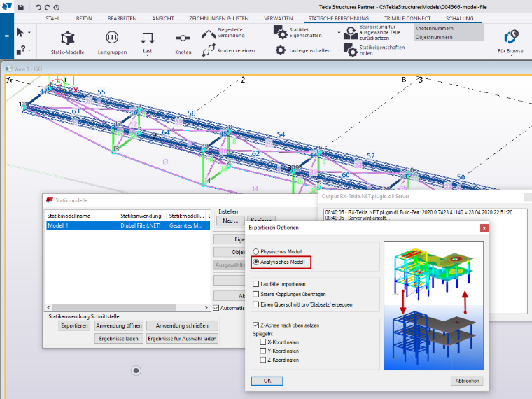Click the undo arrow icon
Screen dimensions: 532x399
click(38, 7)
